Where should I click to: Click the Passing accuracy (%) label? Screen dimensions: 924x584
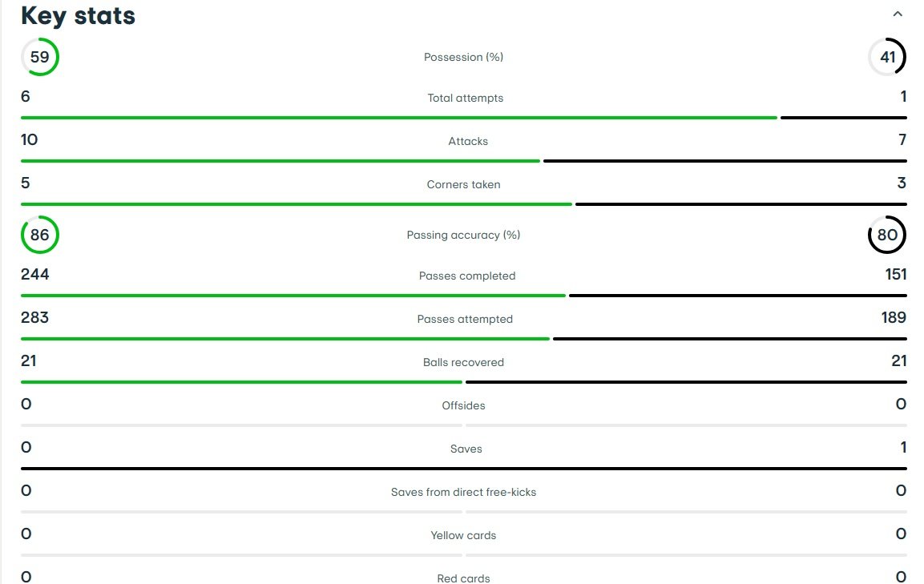pyautogui.click(x=464, y=236)
